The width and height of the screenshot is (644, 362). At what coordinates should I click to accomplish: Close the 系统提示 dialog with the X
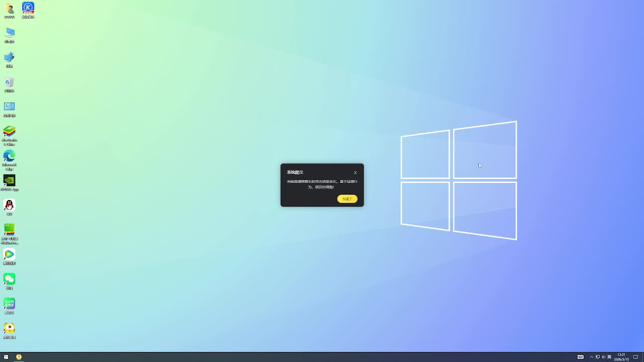(x=355, y=172)
